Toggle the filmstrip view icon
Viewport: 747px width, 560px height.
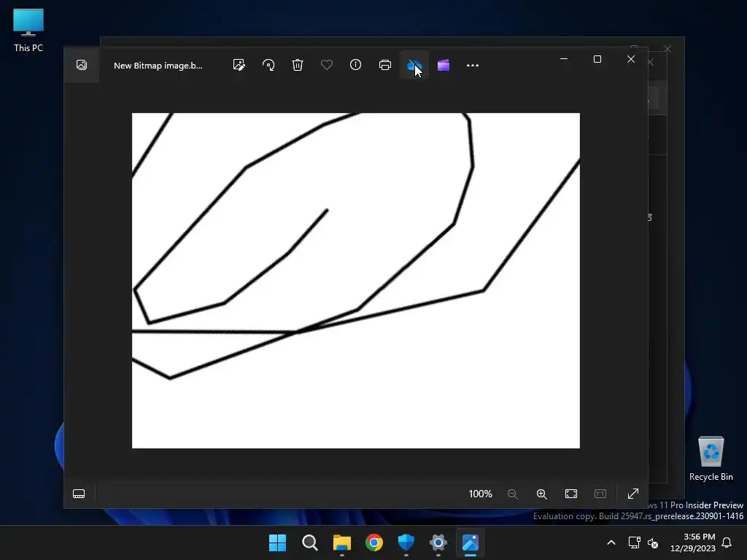point(79,494)
